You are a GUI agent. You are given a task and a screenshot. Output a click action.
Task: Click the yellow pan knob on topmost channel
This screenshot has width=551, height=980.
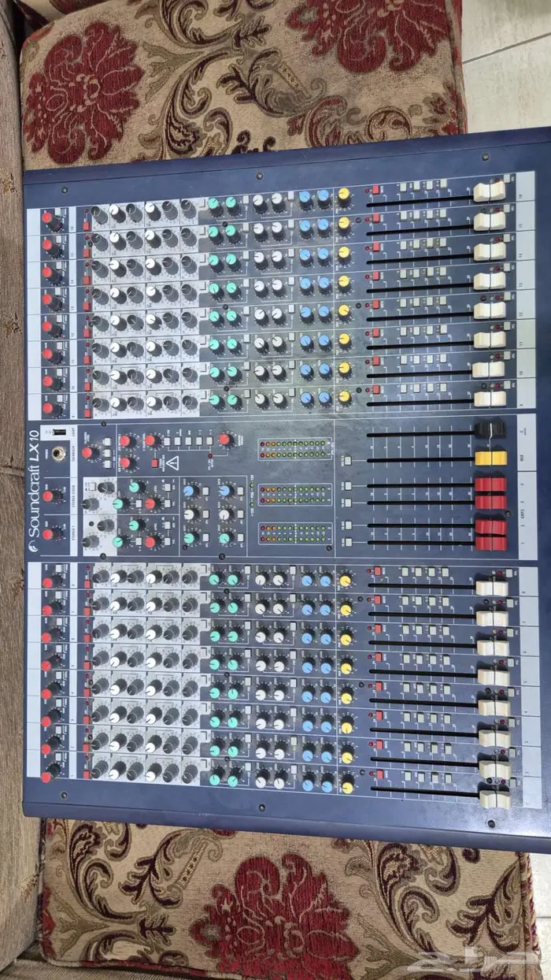344,195
